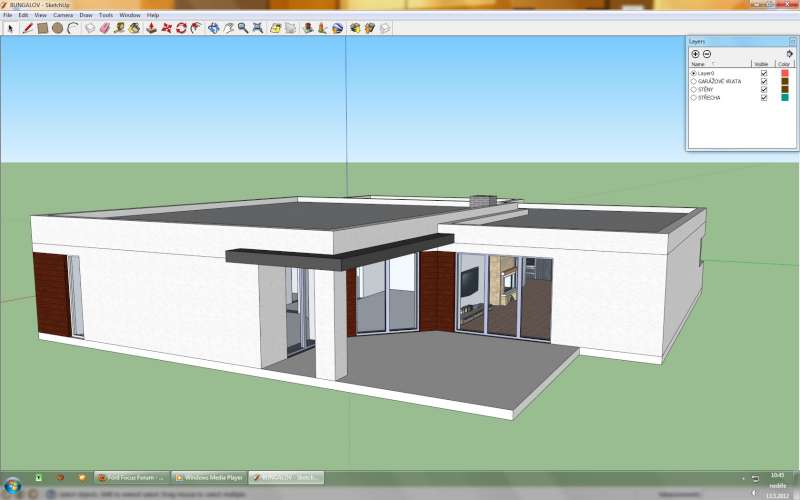Screen dimensions: 800x500
Task: Set STĚNY as the active layer
Action: click(694, 89)
